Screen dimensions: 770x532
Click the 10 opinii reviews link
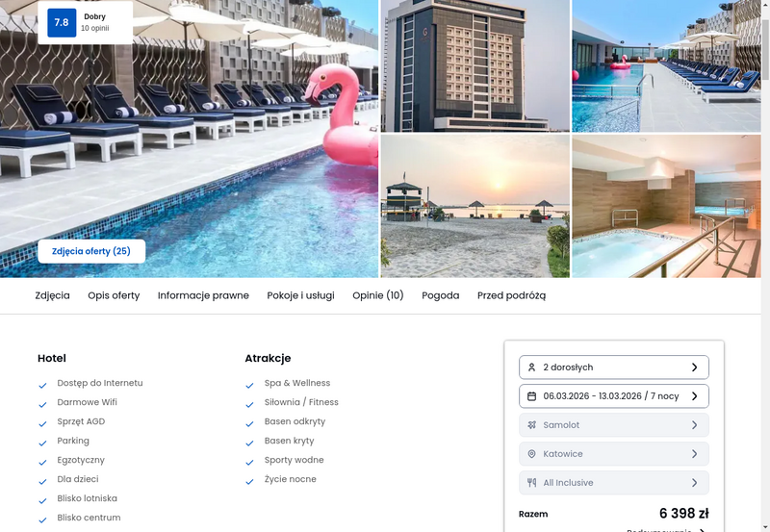[x=94, y=29]
